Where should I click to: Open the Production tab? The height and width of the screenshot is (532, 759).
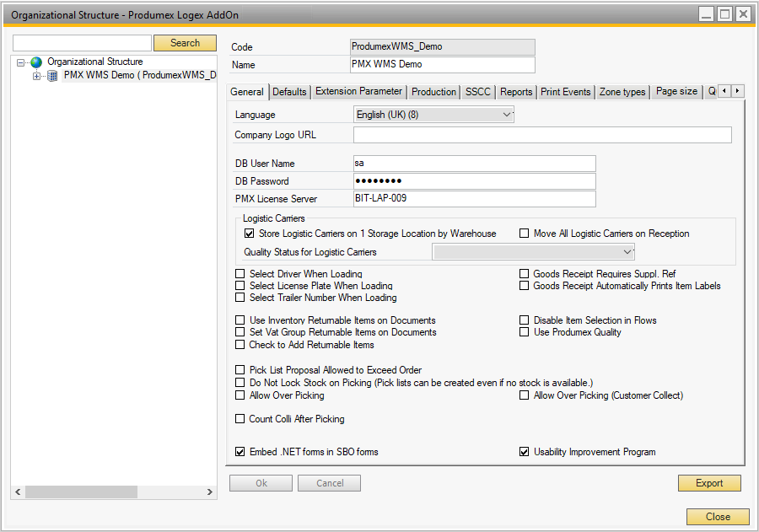pos(433,91)
